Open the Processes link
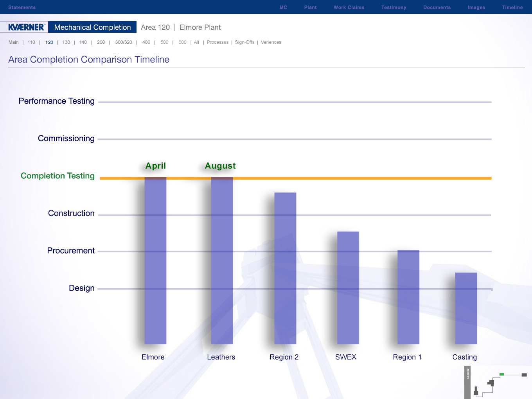The height and width of the screenshot is (399, 532). [217, 42]
